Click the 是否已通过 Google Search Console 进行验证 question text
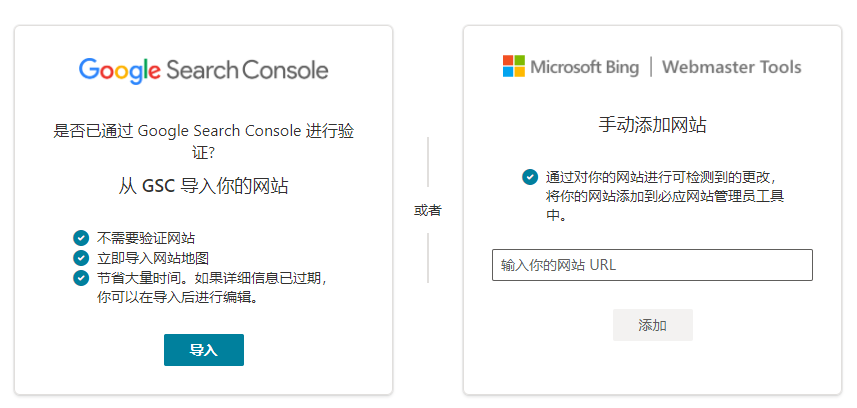This screenshot has height=408, width=857. coord(203,141)
